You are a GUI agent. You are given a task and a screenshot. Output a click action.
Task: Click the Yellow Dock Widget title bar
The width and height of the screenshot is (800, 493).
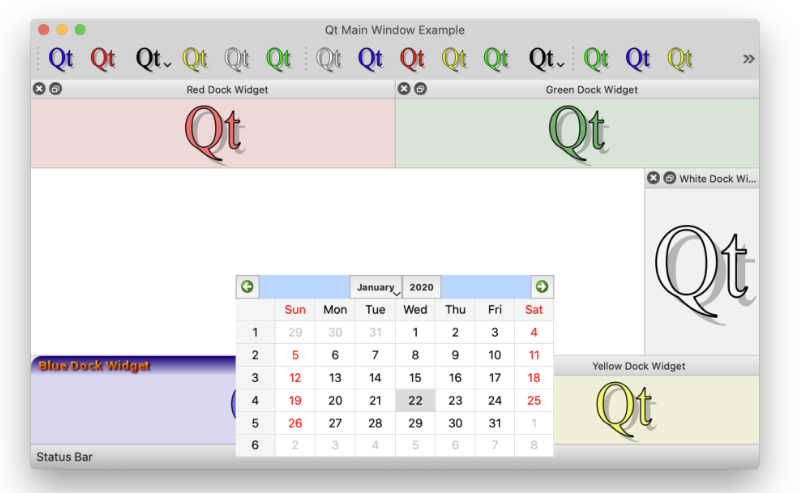(656, 366)
